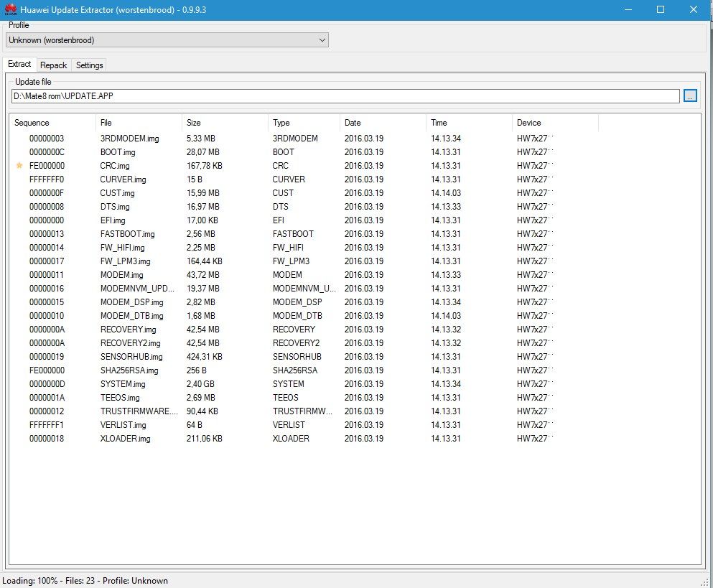Select the MODEM_DTB.img file
The height and width of the screenshot is (588, 713).
tap(131, 316)
